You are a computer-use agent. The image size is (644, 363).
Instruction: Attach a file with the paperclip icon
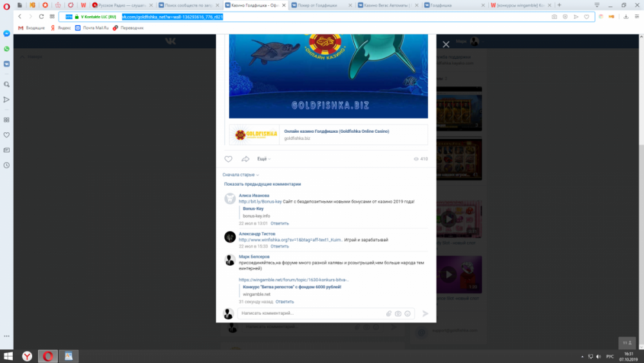click(389, 313)
